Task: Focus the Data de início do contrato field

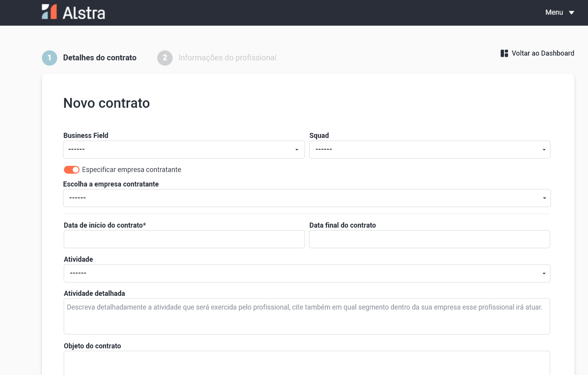Action: click(x=184, y=239)
